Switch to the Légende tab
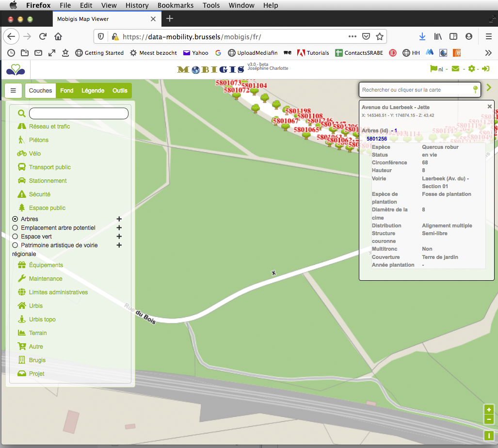 (x=93, y=91)
